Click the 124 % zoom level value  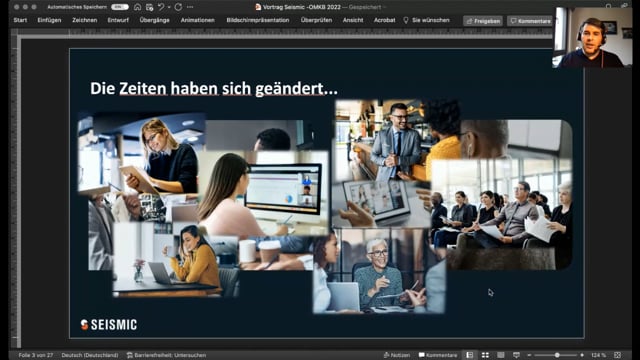point(598,355)
